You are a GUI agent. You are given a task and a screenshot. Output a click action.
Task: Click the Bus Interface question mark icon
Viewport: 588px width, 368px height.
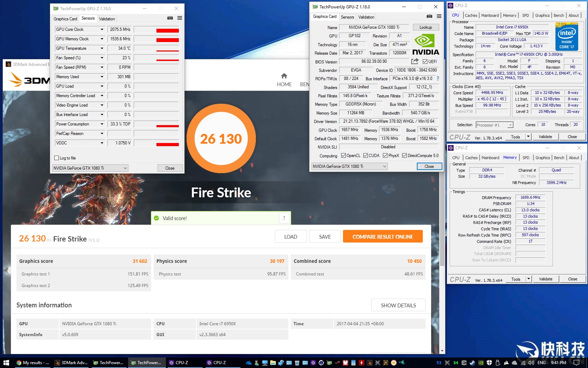[438, 79]
